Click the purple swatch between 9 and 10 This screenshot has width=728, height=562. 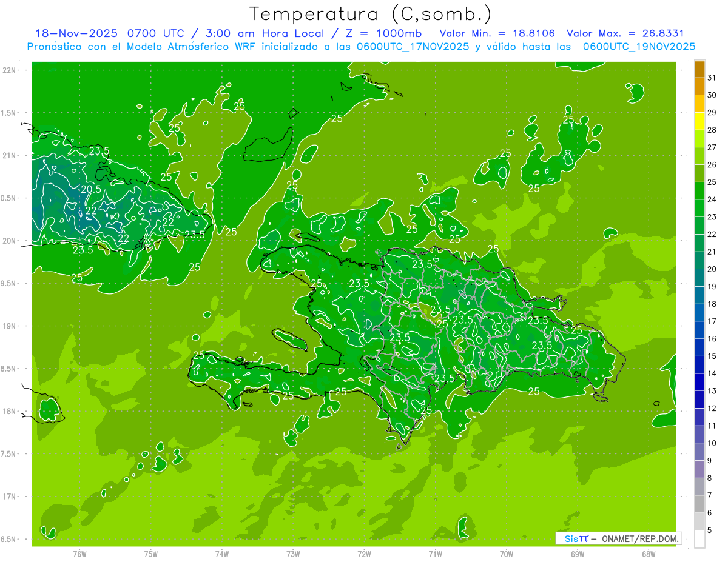coord(699,452)
